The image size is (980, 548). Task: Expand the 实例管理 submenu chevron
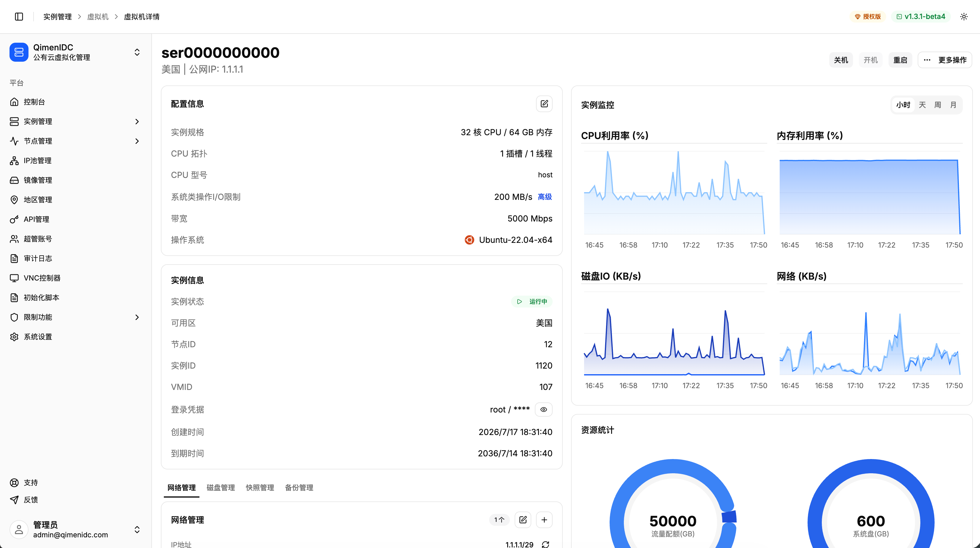[x=137, y=122]
